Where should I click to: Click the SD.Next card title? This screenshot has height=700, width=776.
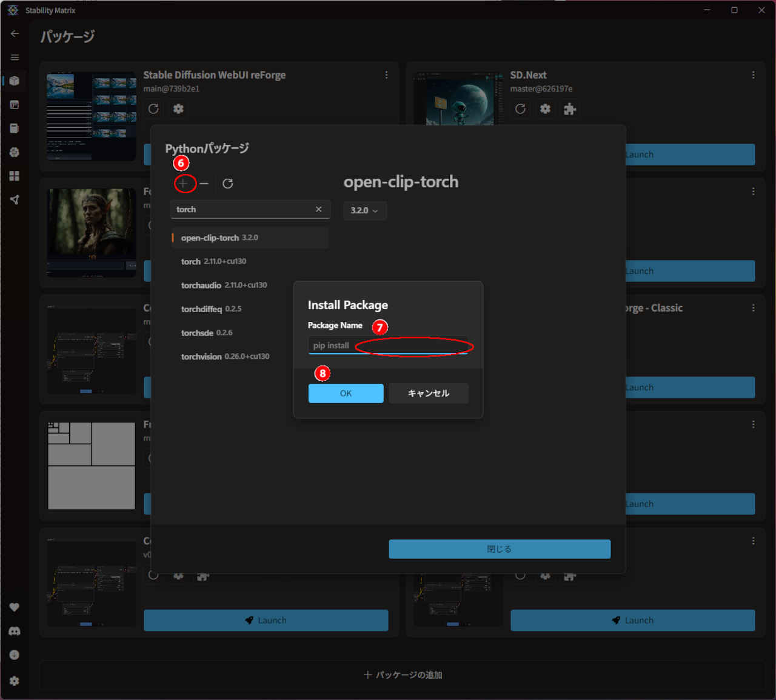click(x=528, y=75)
